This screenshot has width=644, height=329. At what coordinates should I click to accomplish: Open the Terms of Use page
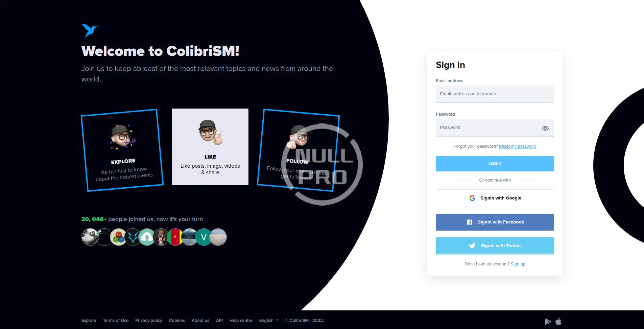click(116, 321)
